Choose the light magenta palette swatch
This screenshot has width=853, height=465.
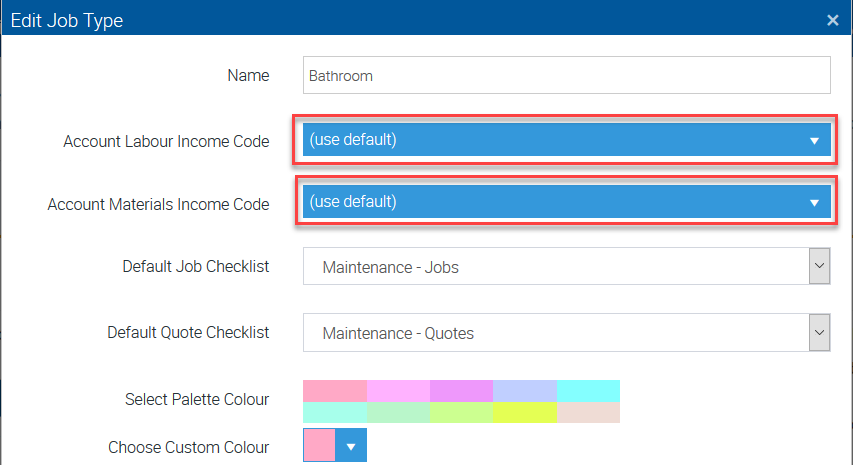398,390
